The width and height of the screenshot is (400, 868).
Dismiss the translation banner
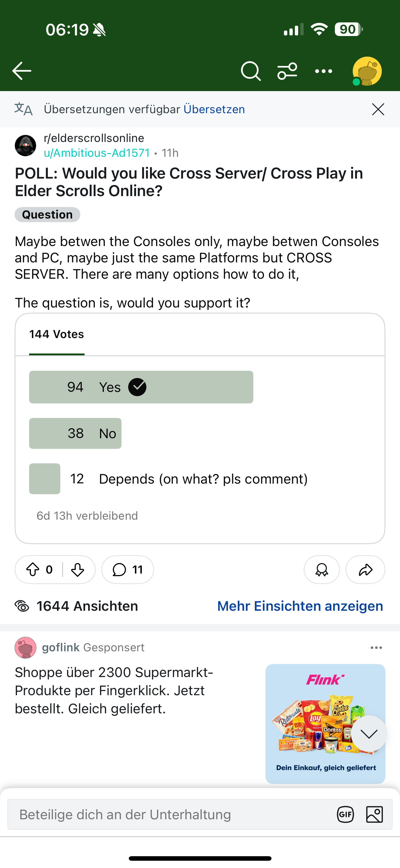[378, 109]
